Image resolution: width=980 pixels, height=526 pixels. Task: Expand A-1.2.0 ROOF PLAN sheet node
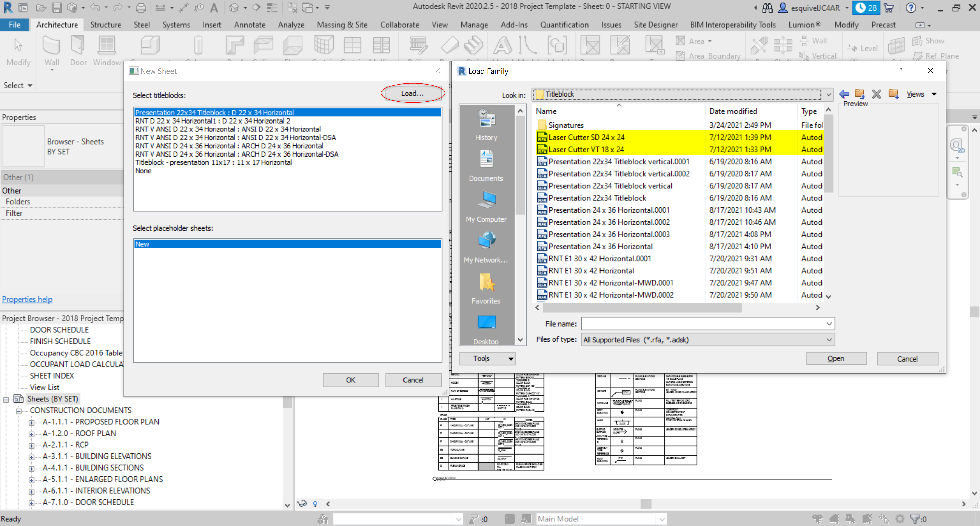[32, 434]
